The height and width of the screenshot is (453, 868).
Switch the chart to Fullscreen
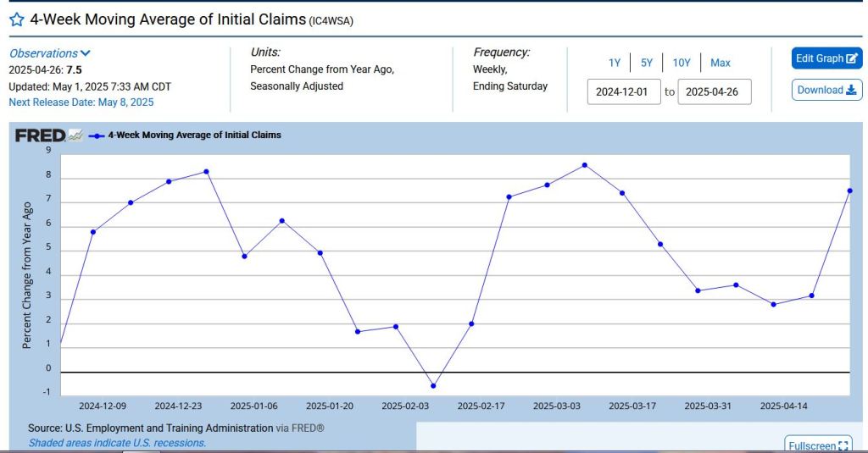coord(818,445)
